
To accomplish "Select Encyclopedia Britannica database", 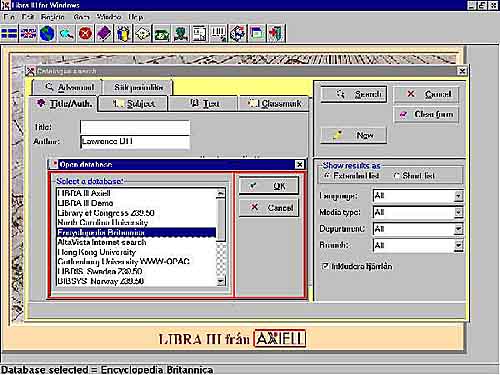I will tap(136, 232).
